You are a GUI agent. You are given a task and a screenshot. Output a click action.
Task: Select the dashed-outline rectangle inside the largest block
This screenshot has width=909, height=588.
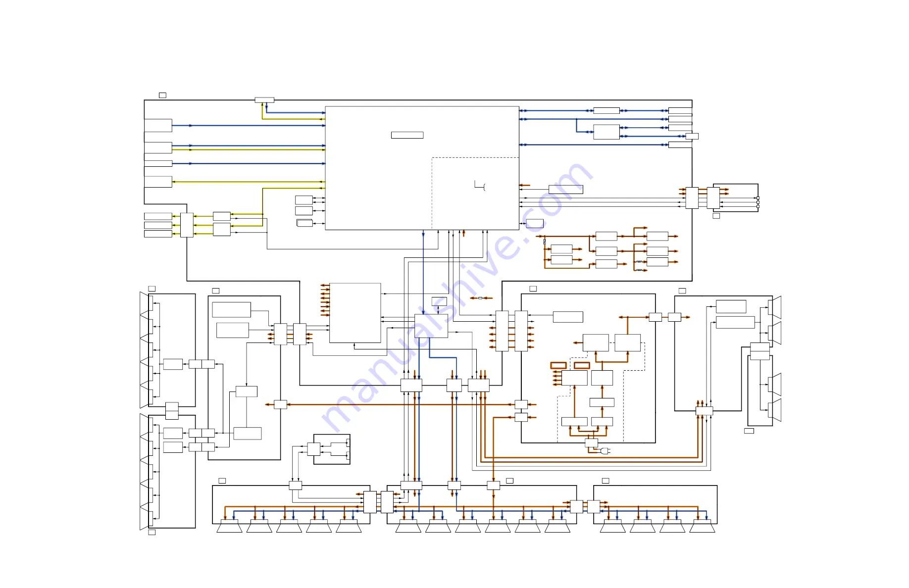click(x=475, y=194)
